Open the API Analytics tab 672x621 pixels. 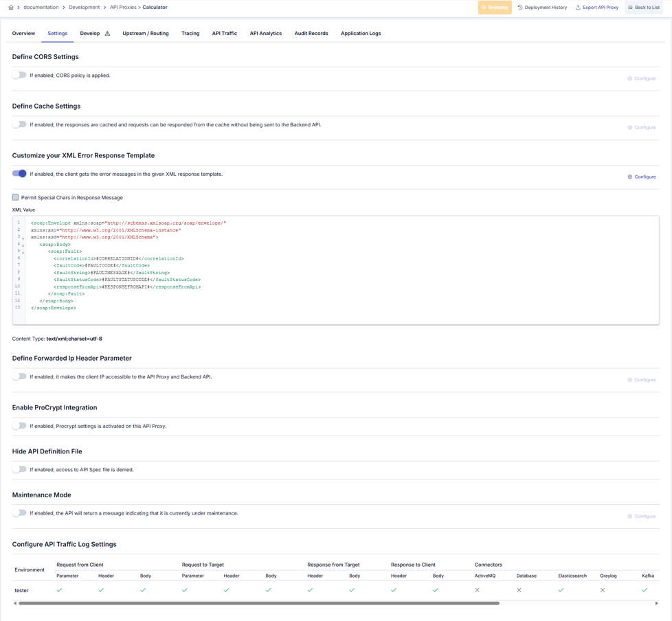[265, 33]
